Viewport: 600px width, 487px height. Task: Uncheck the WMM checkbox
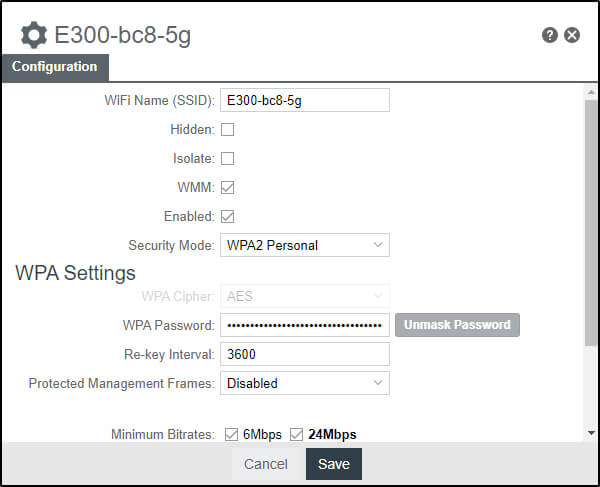click(x=228, y=187)
